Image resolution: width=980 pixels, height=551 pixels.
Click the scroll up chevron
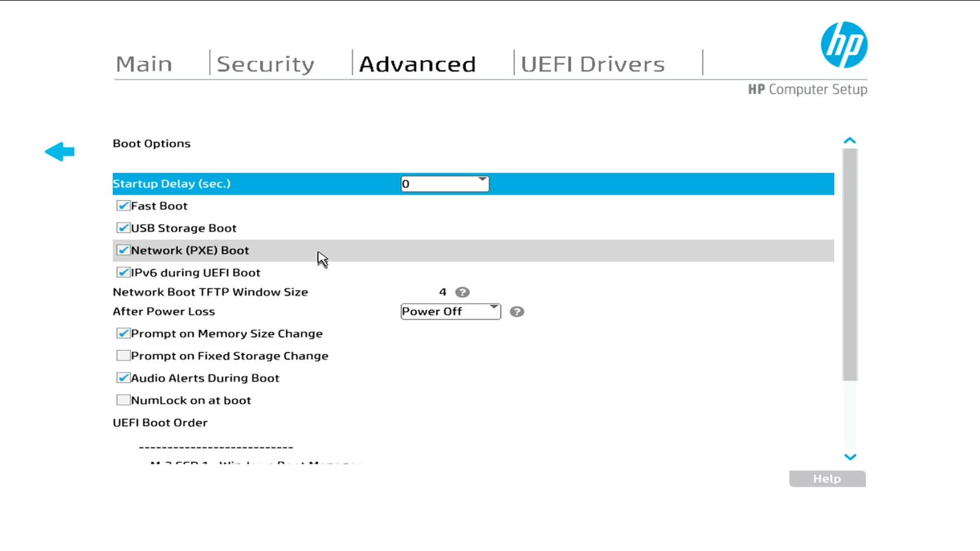pos(850,141)
